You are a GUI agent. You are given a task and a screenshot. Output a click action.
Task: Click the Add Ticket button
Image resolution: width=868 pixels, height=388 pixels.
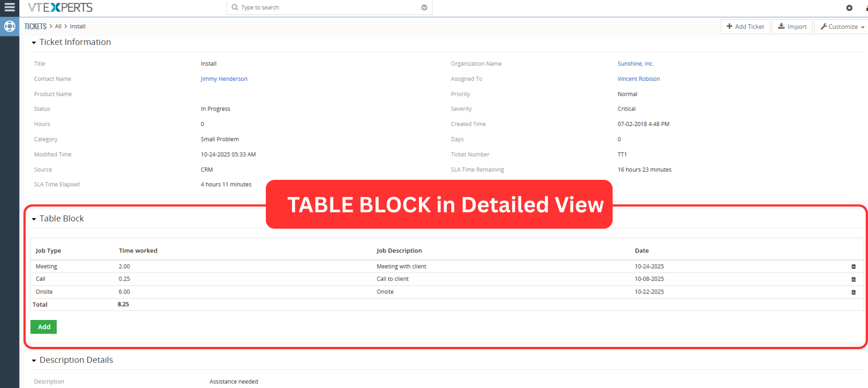coord(746,26)
